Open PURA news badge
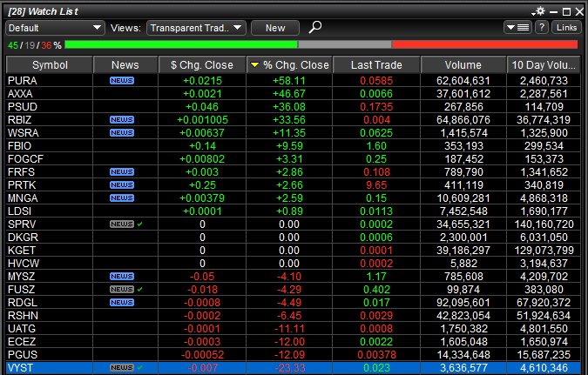This screenshot has height=375, width=588. point(122,81)
